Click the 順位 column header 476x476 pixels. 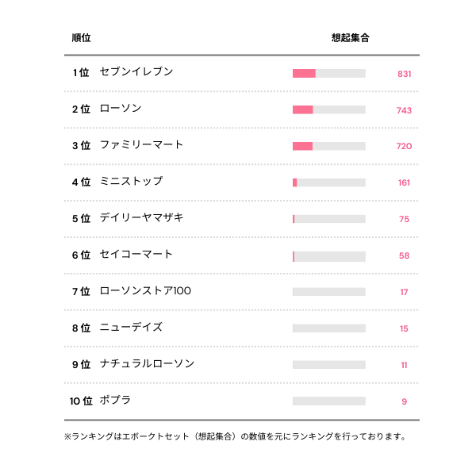(81, 38)
